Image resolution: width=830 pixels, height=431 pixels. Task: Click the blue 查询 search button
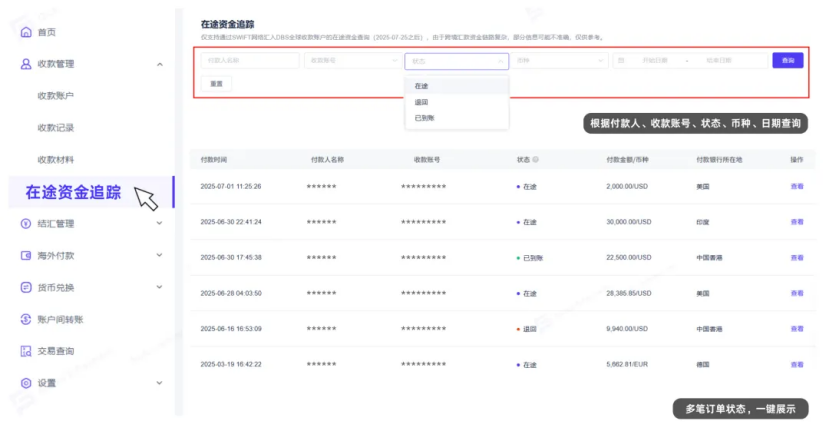(x=788, y=61)
